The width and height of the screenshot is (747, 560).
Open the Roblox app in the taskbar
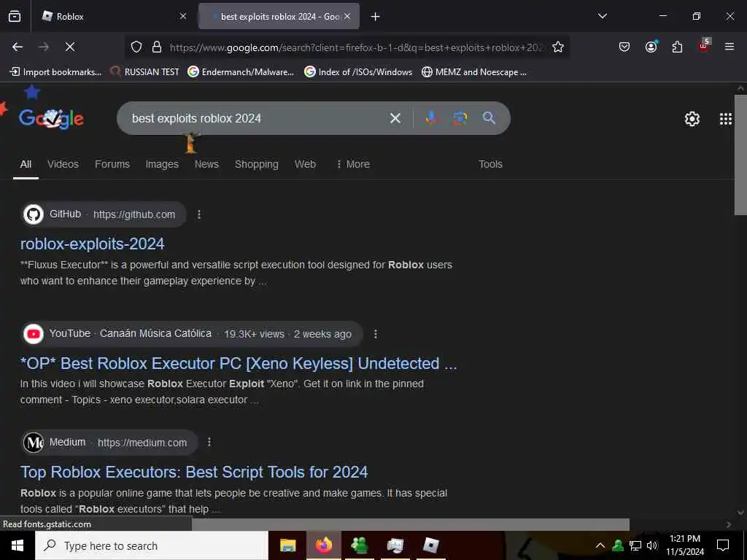tap(430, 545)
